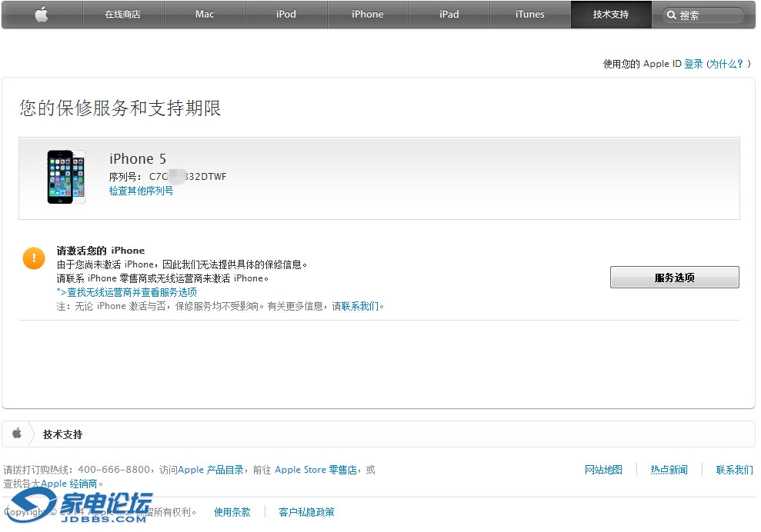Click the Apple logo in navigation bar
761x532 pixels.
click(x=42, y=15)
